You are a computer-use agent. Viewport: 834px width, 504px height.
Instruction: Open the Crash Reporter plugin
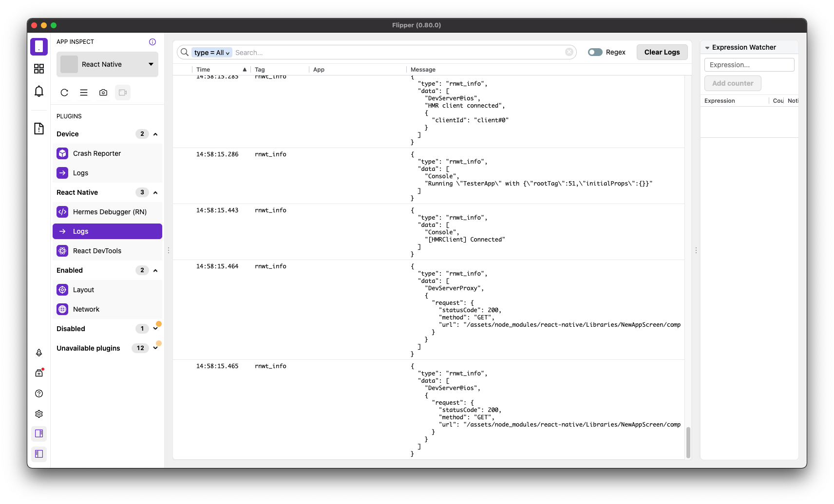tap(107, 153)
